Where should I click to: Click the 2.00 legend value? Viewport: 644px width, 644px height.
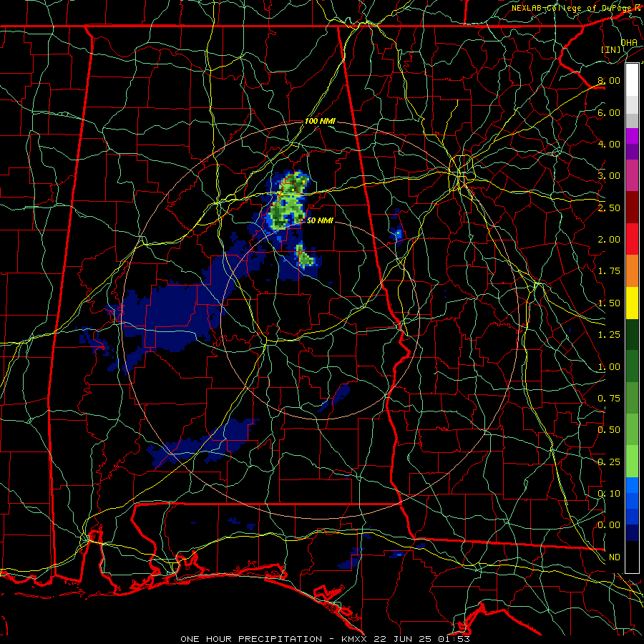tap(609, 240)
